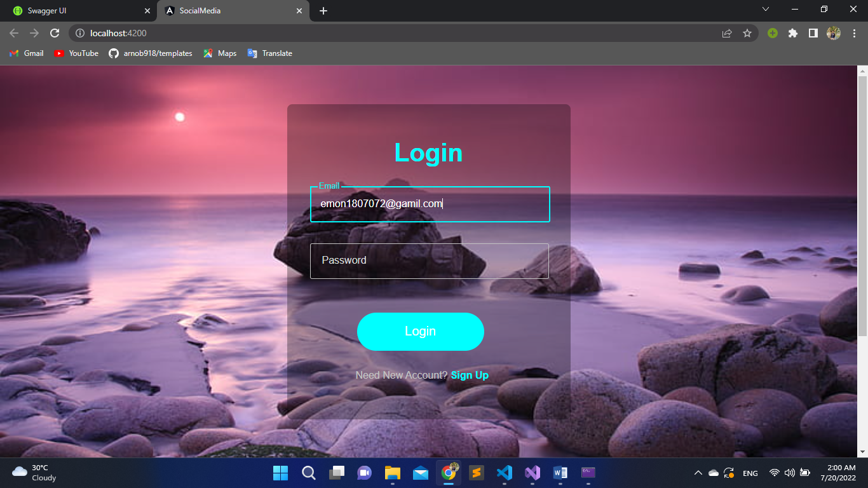Viewport: 868px width, 488px height.
Task: Click the browser back arrow
Action: point(14,33)
